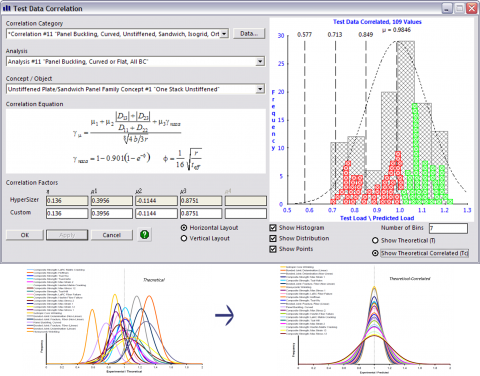Click the green help question mark icon
The height and width of the screenshot is (376, 480).
tap(144, 234)
